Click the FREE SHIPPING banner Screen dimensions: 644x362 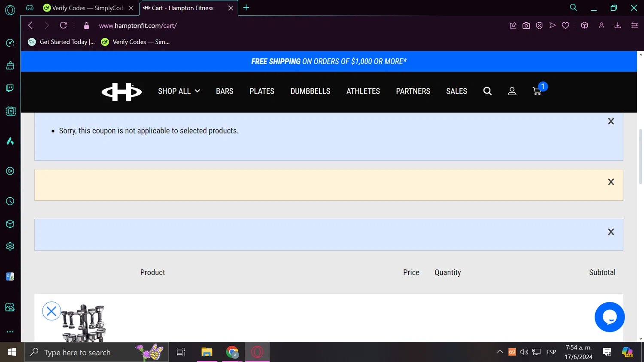[x=329, y=61]
